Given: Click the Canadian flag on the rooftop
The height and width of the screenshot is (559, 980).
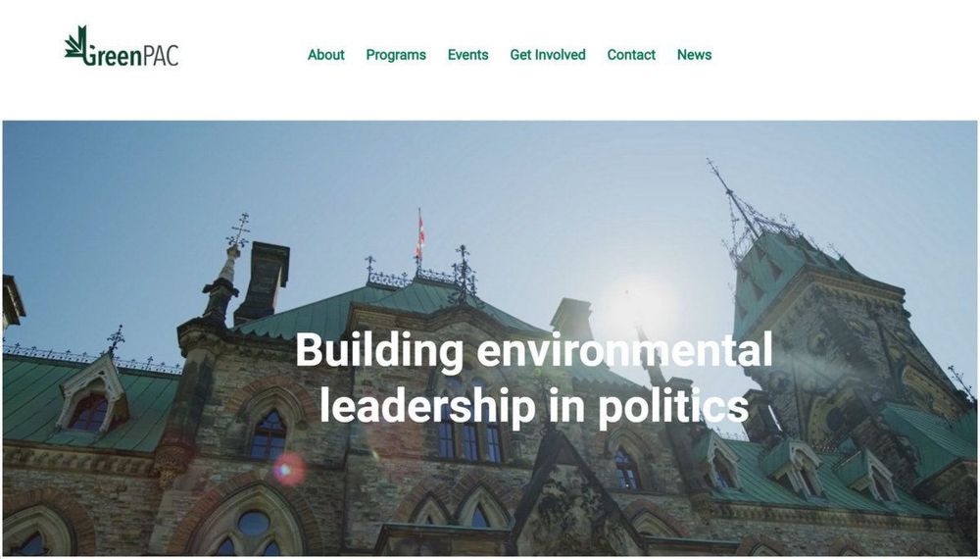Looking at the screenshot, I should (420, 237).
